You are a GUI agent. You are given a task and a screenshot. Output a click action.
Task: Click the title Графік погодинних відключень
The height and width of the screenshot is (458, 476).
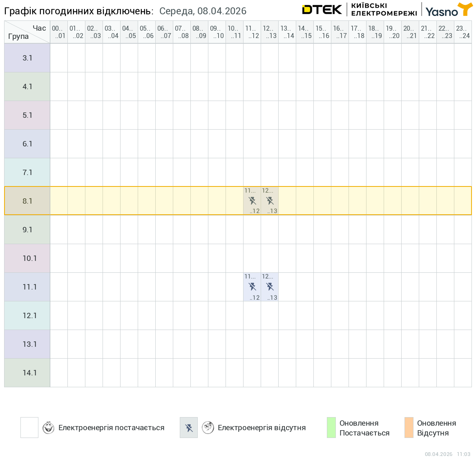tap(78, 11)
